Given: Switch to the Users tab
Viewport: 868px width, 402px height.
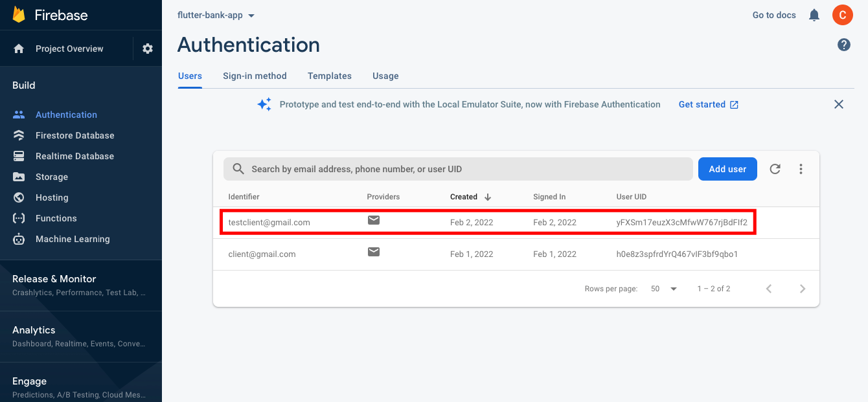Looking at the screenshot, I should tap(190, 76).
